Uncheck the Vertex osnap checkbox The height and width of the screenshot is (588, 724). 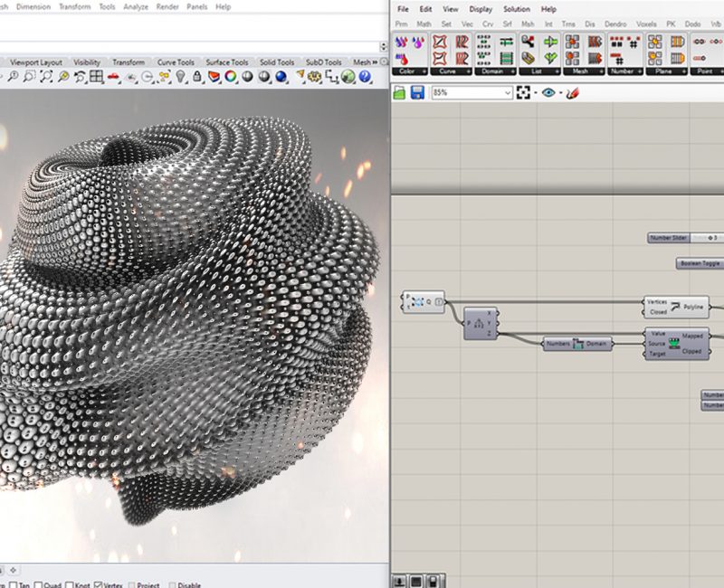(x=98, y=584)
